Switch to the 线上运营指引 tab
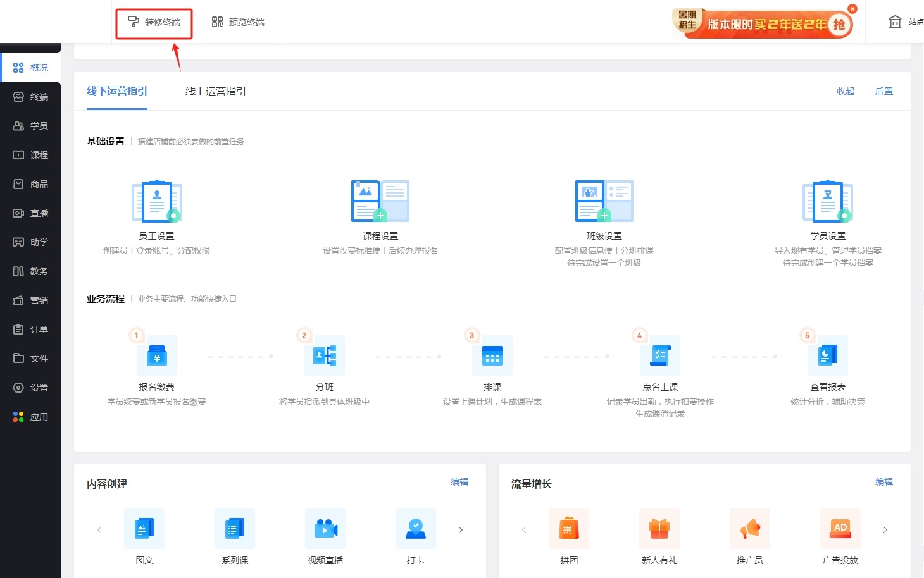This screenshot has width=924, height=578. [215, 92]
